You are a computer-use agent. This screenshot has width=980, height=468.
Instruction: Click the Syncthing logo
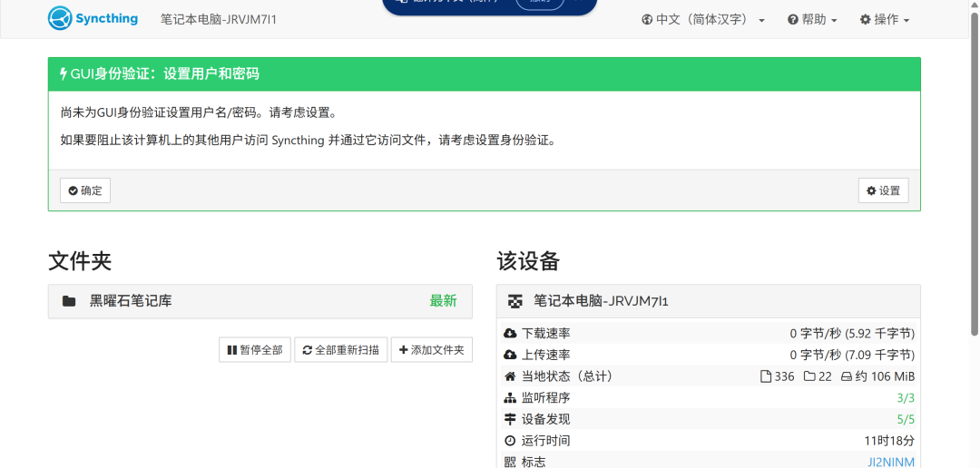click(93, 18)
